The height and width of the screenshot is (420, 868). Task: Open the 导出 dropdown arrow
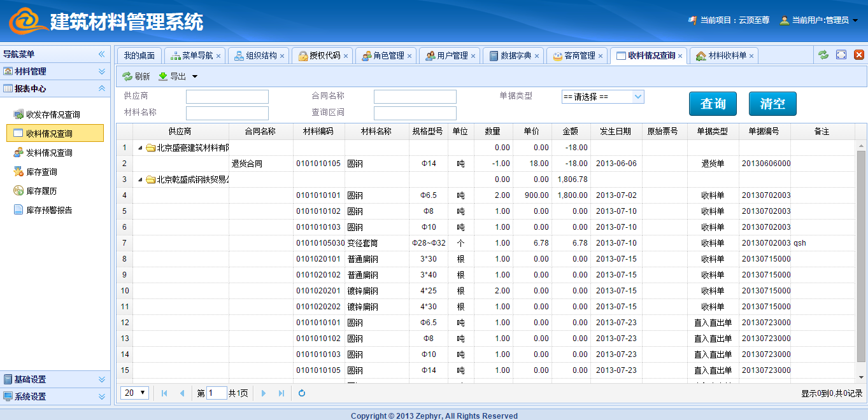click(195, 77)
